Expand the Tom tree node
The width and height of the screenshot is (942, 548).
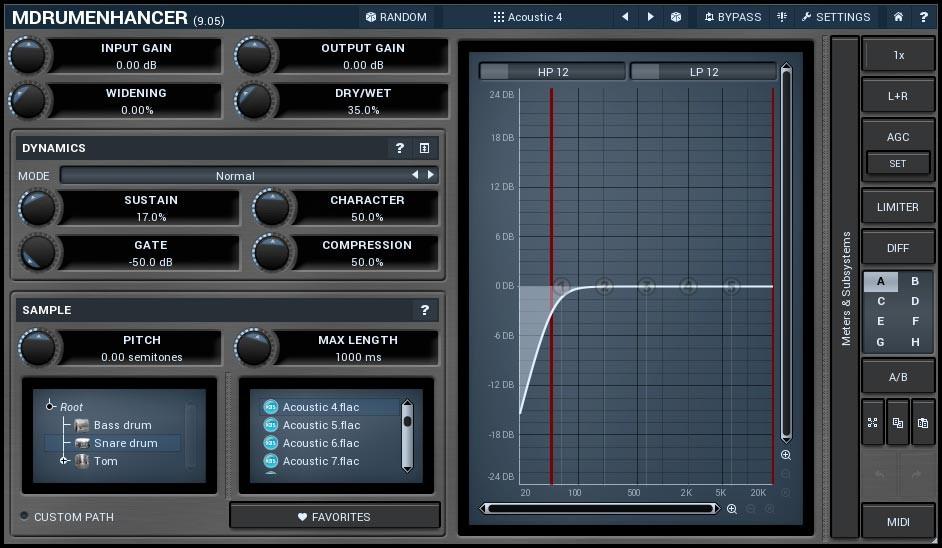(x=64, y=461)
